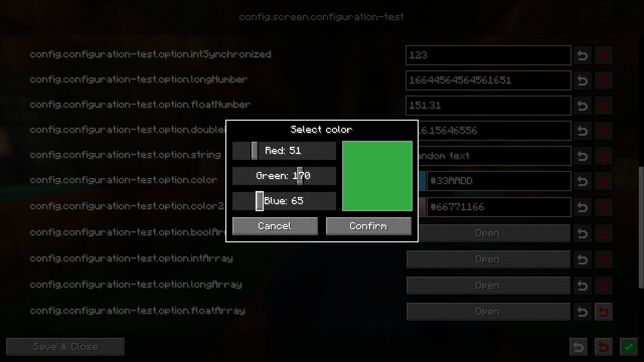The height and width of the screenshot is (362, 644).
Task: Click the green checkmark Save & Close icon
Action: 628,347
